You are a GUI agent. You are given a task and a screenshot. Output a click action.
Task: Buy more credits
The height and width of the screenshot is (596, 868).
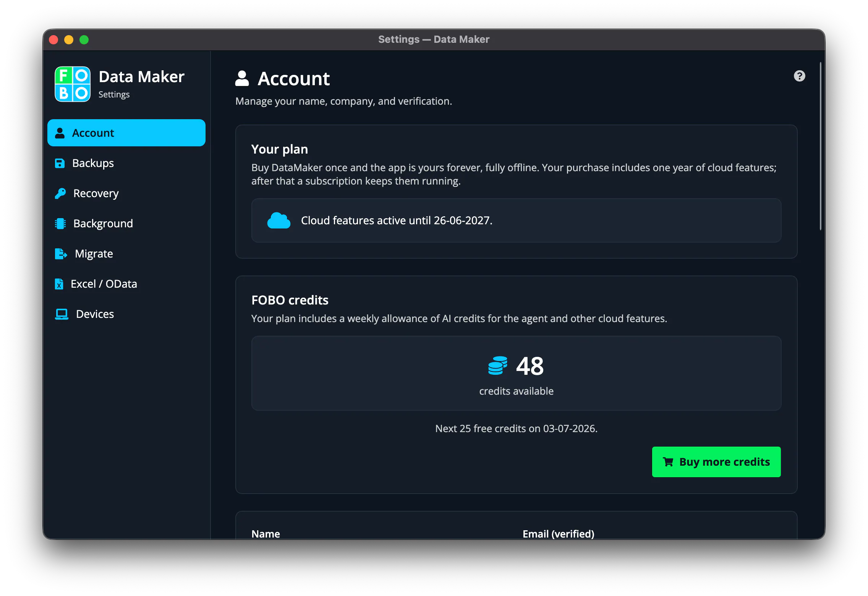pos(716,462)
